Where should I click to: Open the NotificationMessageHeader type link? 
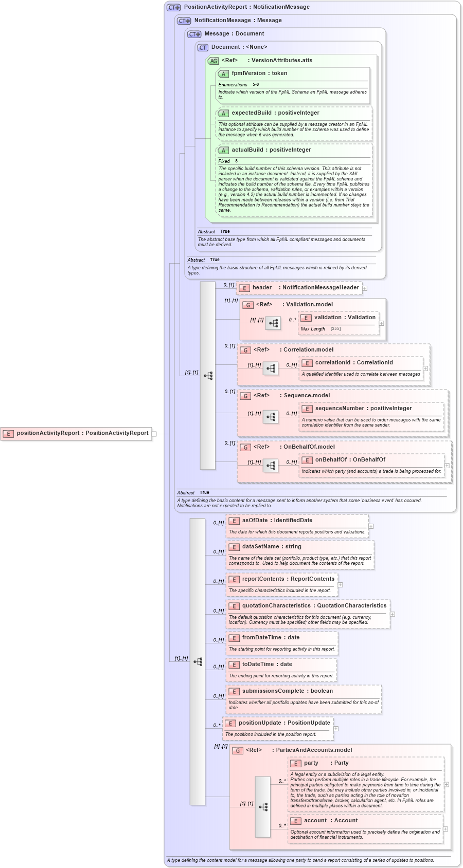[320, 288]
